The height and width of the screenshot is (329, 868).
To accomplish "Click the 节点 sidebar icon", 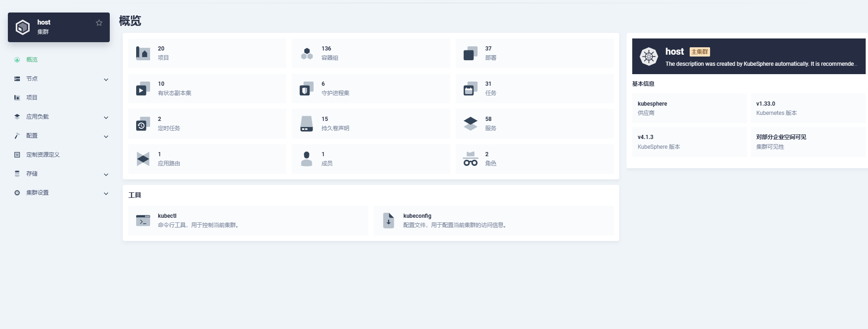I will click(x=17, y=79).
